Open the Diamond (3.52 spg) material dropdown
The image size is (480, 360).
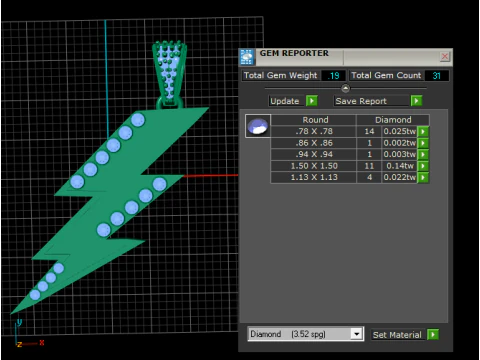357,334
